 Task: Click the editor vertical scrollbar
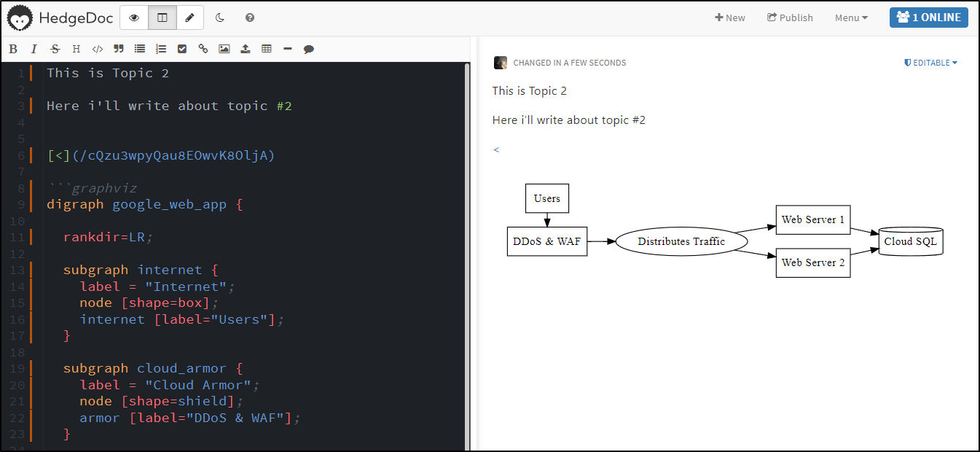pyautogui.click(x=467, y=255)
